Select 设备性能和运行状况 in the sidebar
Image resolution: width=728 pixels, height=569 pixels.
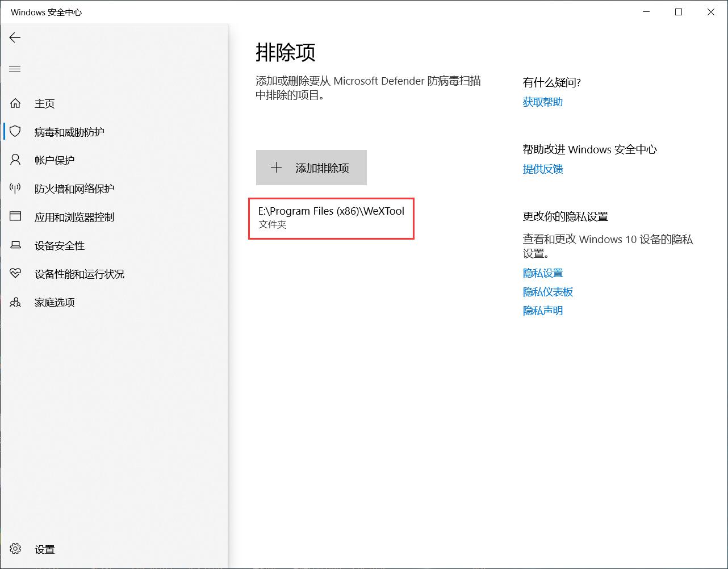[80, 274]
